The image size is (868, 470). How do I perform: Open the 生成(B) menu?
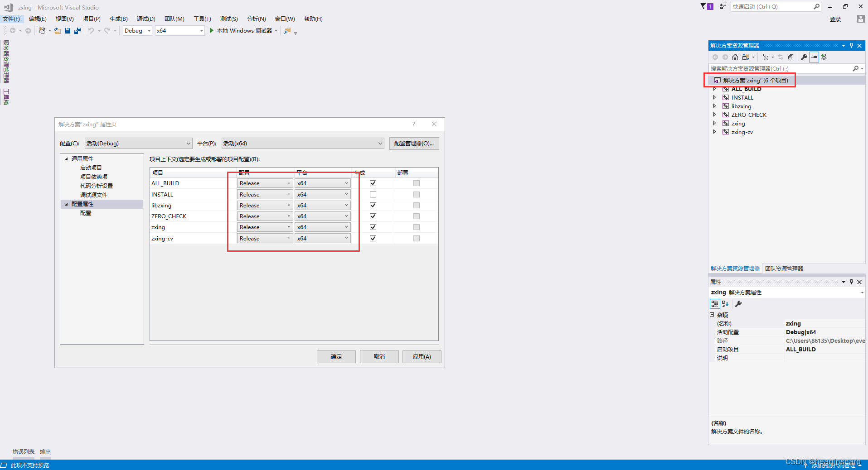pyautogui.click(x=118, y=19)
